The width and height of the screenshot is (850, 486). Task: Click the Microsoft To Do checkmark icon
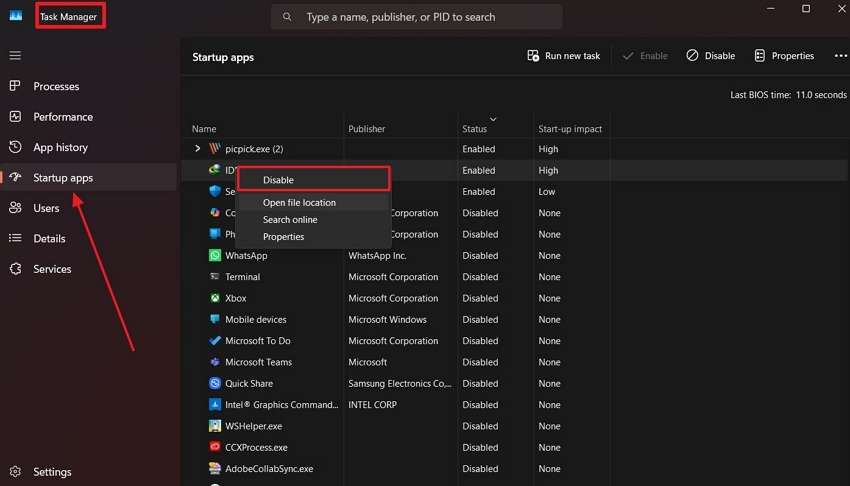[x=215, y=340]
